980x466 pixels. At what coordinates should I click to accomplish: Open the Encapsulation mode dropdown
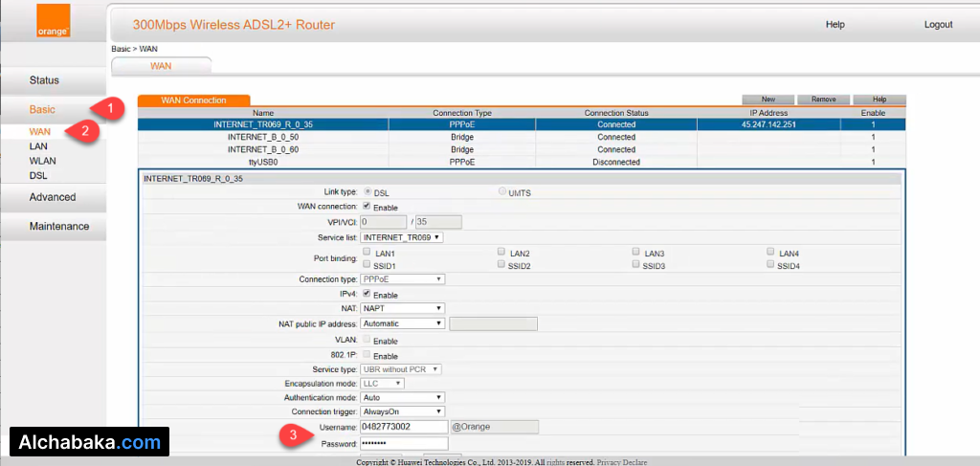[383, 383]
